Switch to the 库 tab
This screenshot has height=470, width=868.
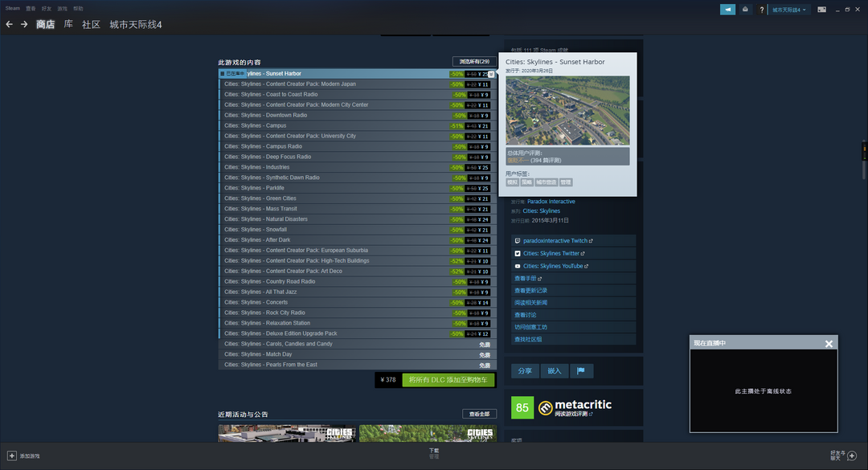[68, 24]
